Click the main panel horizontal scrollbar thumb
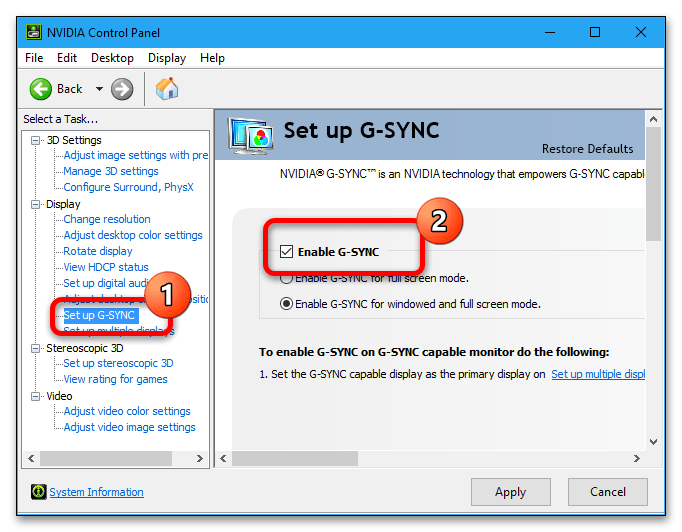 [295, 458]
